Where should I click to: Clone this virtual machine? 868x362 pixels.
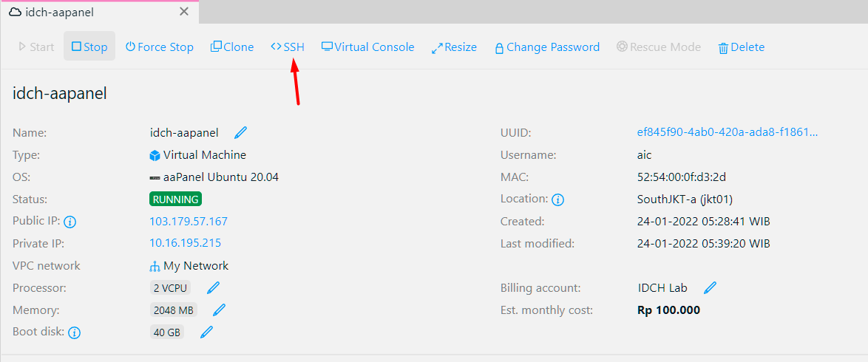coord(232,47)
